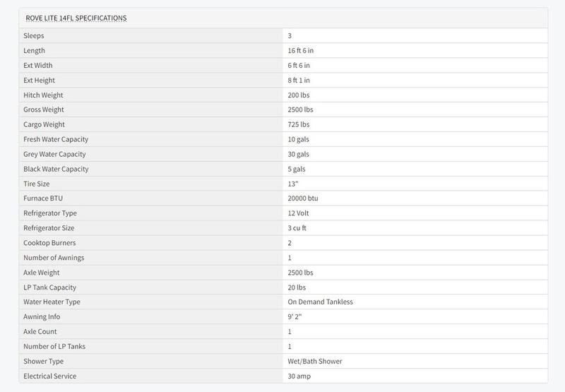Select the 20000 btu value
Viewport: 565px width, 392px height.
click(x=303, y=198)
